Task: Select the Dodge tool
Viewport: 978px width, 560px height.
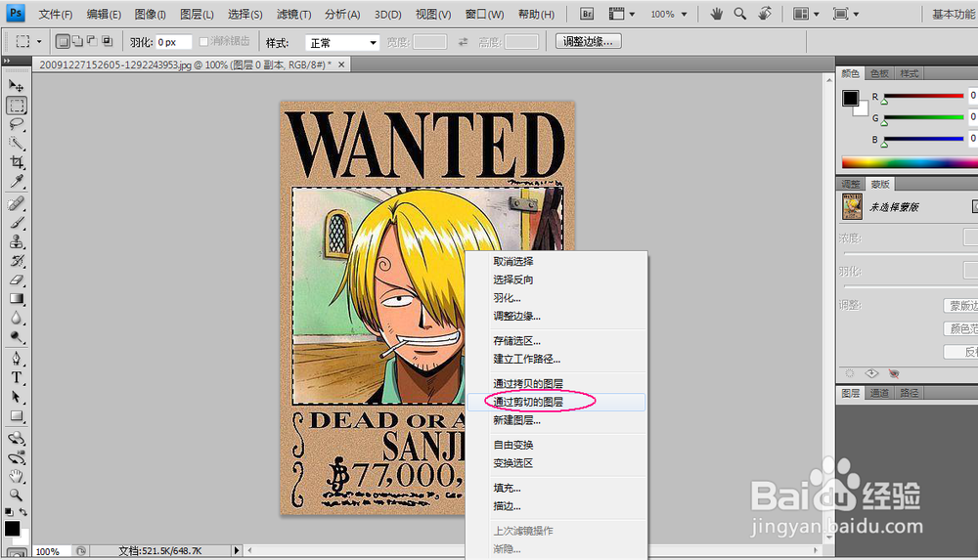Action: [x=17, y=337]
